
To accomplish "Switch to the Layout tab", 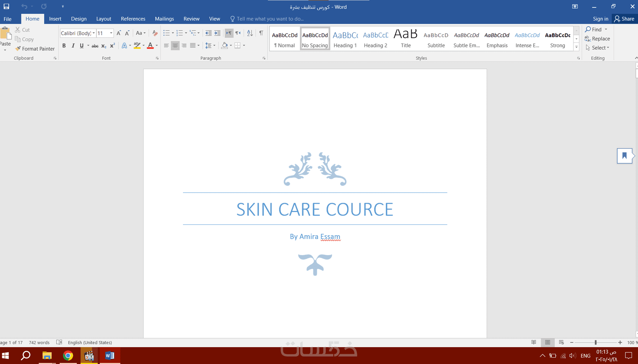I will pos(104,19).
